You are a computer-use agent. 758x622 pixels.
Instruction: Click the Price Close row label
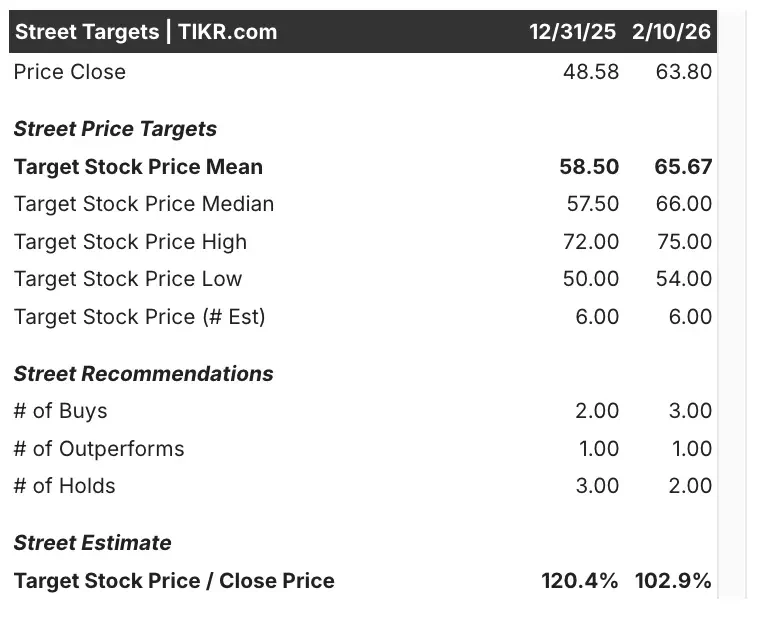[x=70, y=72]
